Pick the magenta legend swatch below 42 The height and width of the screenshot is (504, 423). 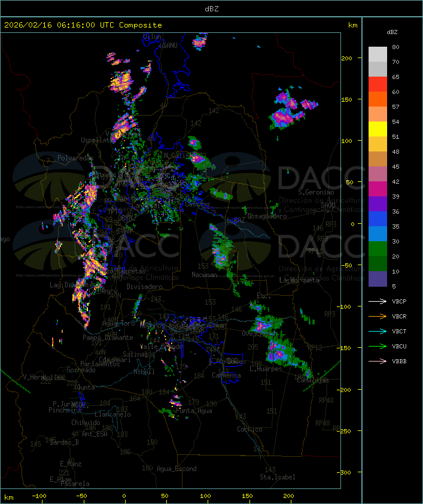point(378,189)
